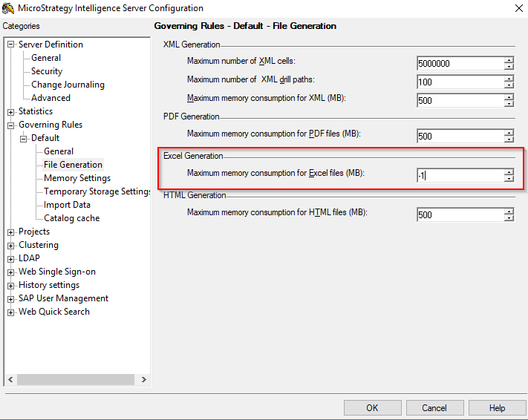The height and width of the screenshot is (420, 528).
Task: Click the Cancel button
Action: coord(434,407)
